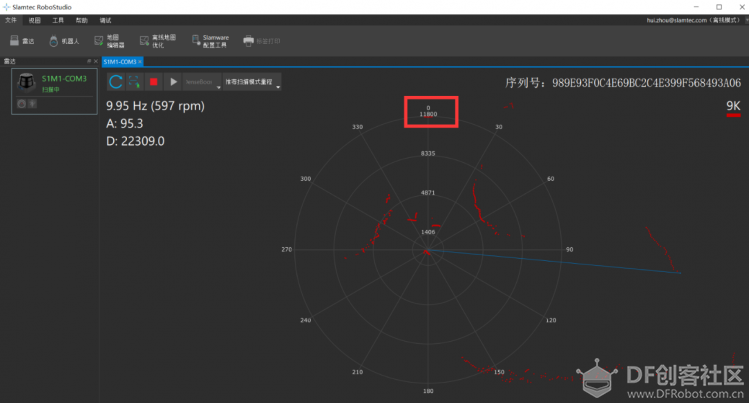Click the 270 degree angle label
This screenshot has width=749, height=403.
tap(287, 249)
